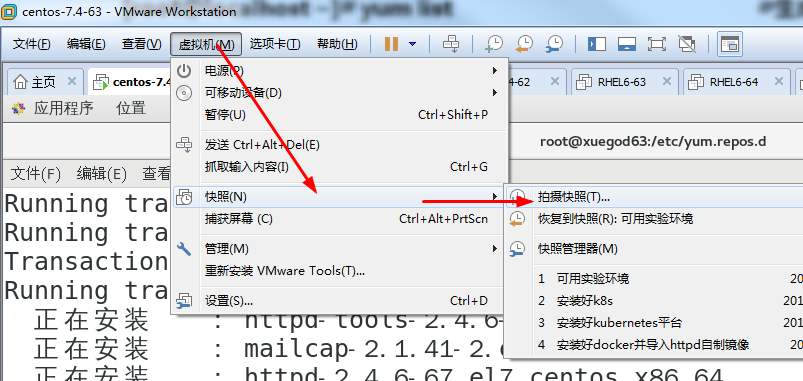The height and width of the screenshot is (381, 803).
Task: Select 暂停(U) menu item
Action: click(x=340, y=115)
